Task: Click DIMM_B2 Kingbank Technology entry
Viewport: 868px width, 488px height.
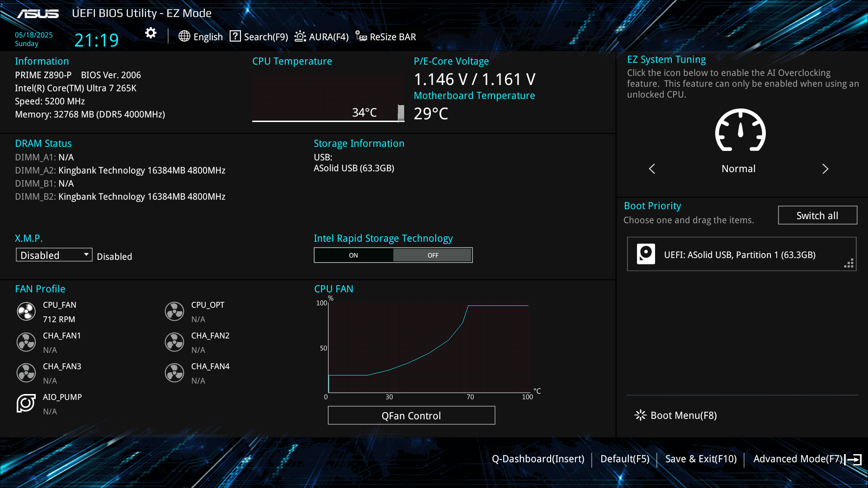Action: (x=120, y=197)
